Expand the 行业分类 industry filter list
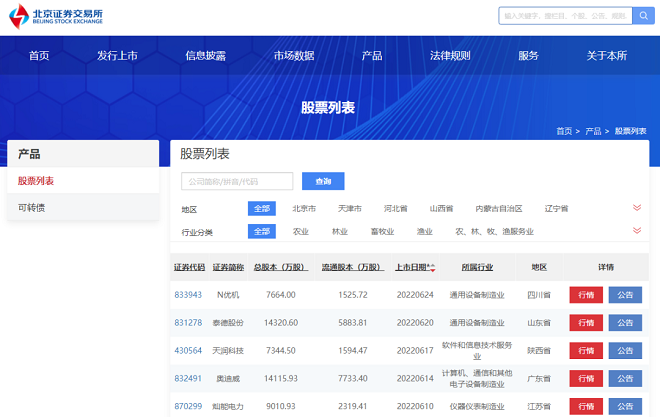The width and height of the screenshot is (660, 417). pyautogui.click(x=636, y=231)
